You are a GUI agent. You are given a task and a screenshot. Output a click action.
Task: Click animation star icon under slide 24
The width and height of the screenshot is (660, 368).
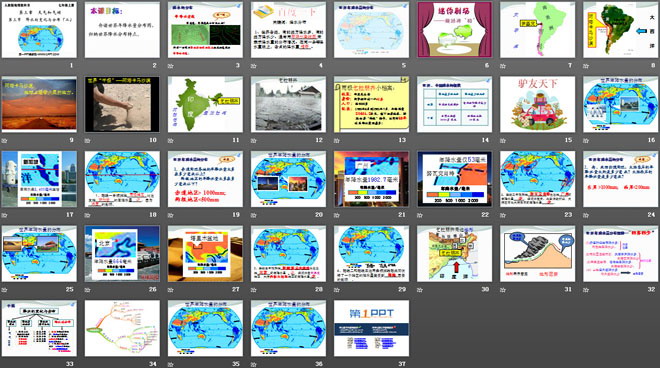(586, 215)
